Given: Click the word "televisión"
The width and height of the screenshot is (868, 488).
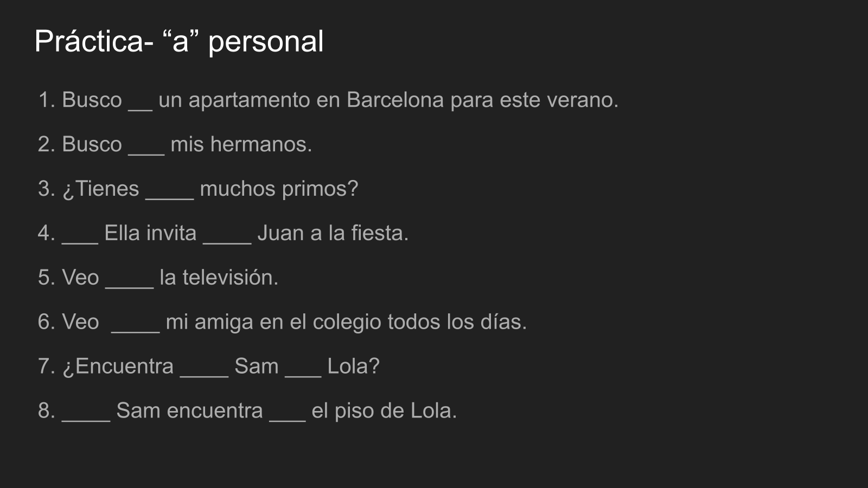Looking at the screenshot, I should click(230, 278).
